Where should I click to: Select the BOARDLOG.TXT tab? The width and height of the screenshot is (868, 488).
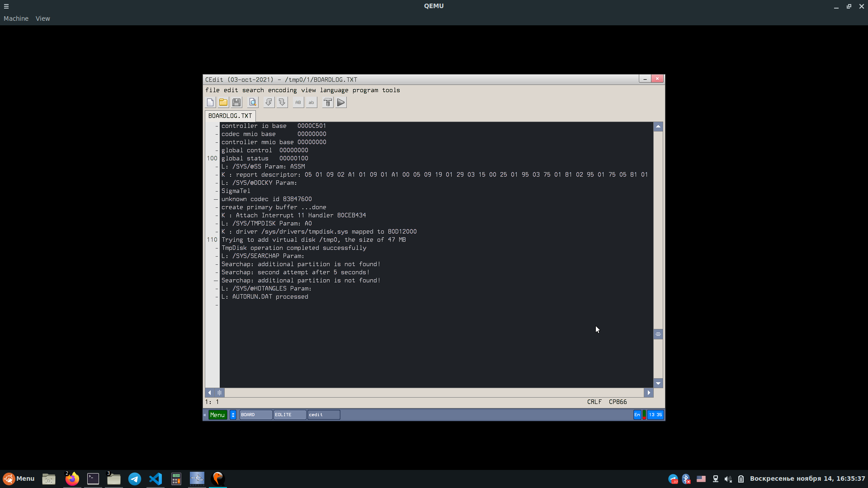pyautogui.click(x=230, y=116)
